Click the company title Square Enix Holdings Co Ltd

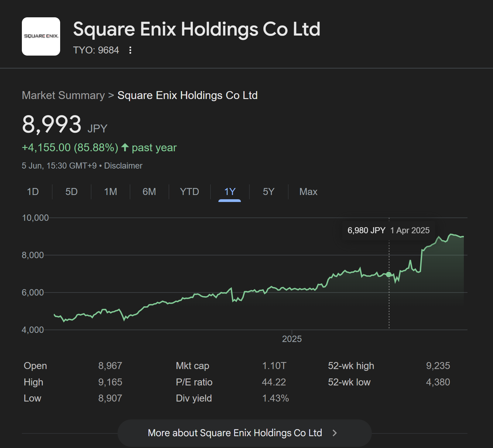tap(197, 29)
